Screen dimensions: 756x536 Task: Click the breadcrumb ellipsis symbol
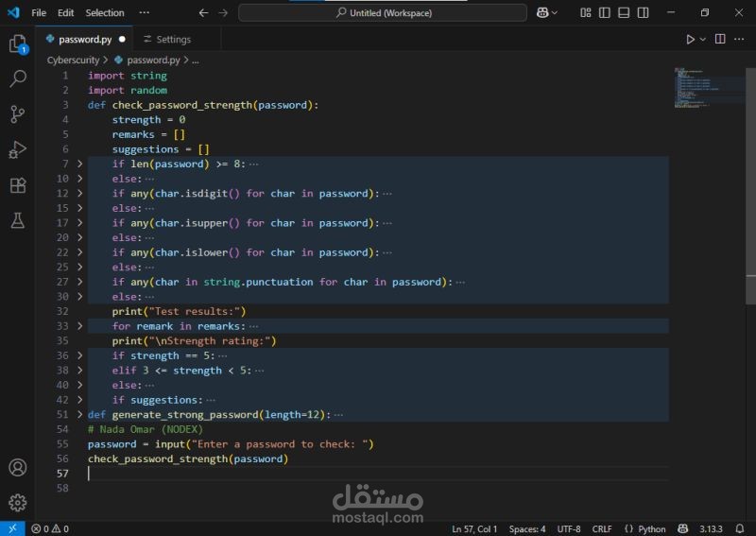196,61
